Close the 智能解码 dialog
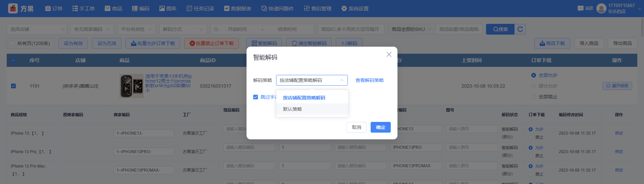This screenshot has height=184, width=644. pyautogui.click(x=389, y=54)
